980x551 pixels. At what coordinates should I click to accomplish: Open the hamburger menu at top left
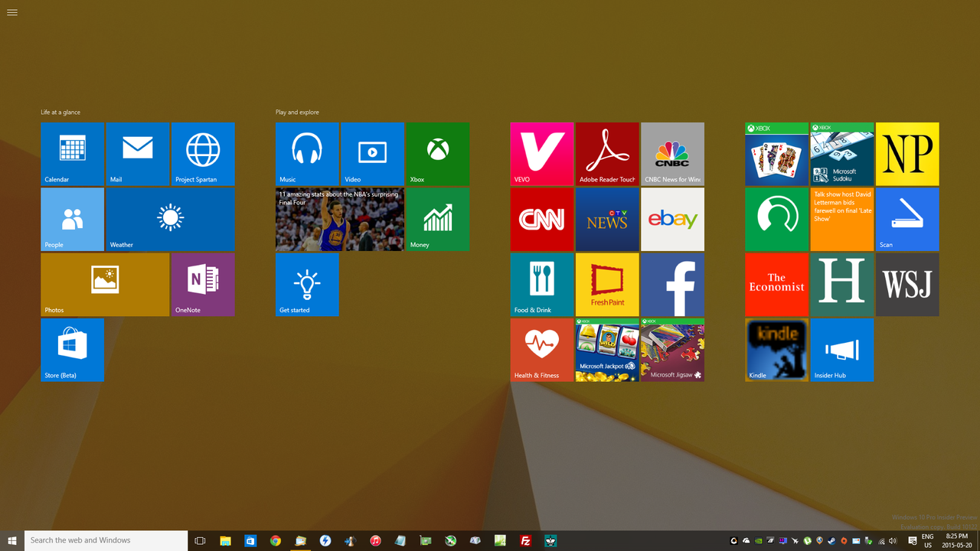coord(11,12)
